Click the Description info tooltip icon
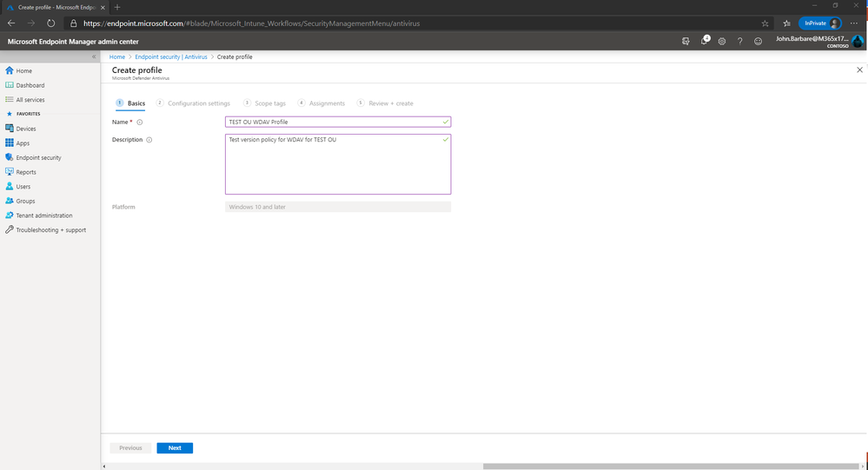 click(149, 140)
